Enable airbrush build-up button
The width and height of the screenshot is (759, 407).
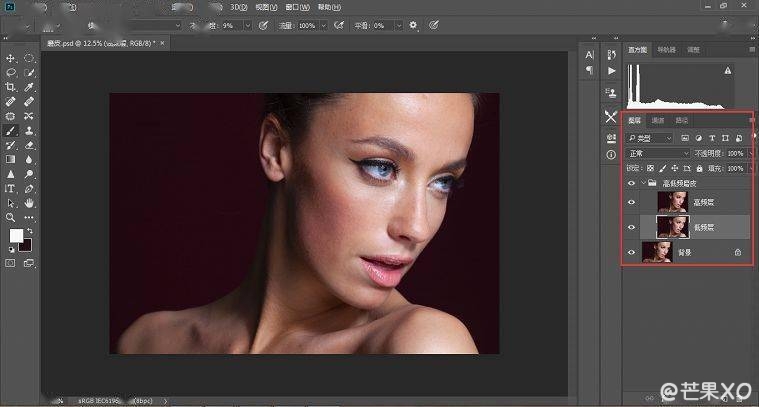[339, 25]
